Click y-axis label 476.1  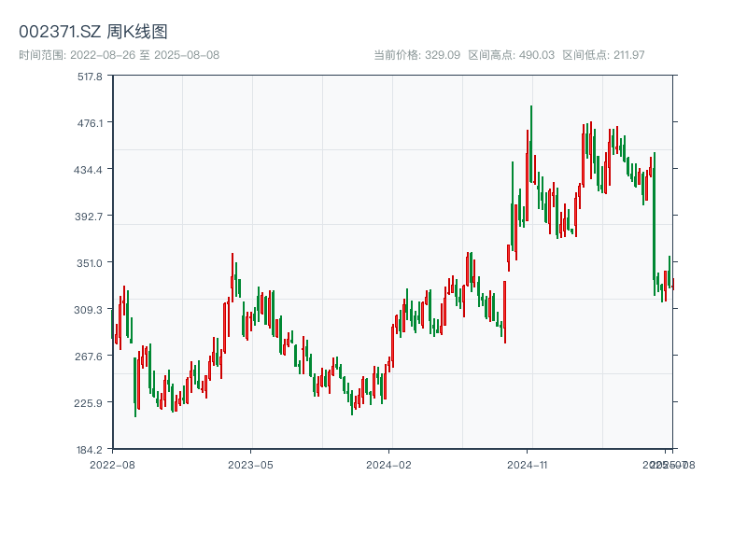[90, 123]
